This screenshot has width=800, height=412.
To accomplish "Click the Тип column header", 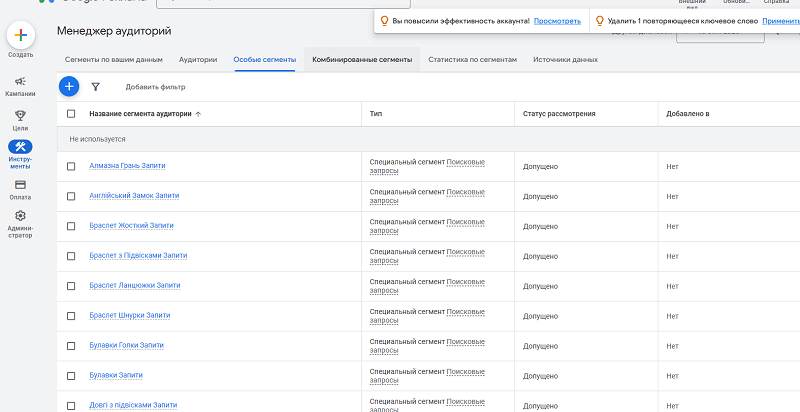I will pos(376,114).
